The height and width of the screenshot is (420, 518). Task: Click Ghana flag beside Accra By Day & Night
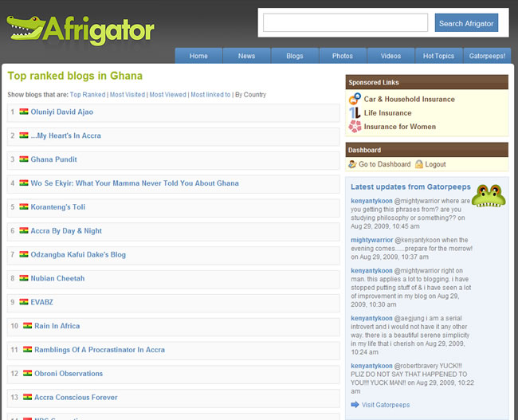click(24, 230)
